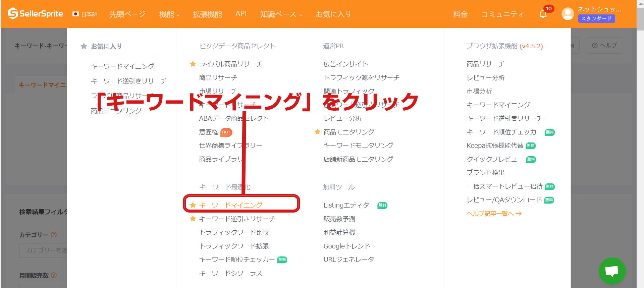Open Listingエディター free tool

coord(349,205)
